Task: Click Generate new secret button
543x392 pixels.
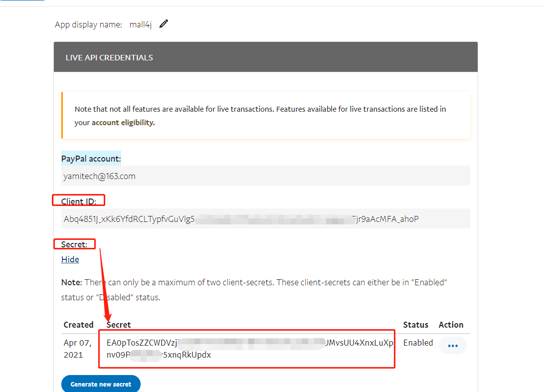Action: pyautogui.click(x=101, y=384)
